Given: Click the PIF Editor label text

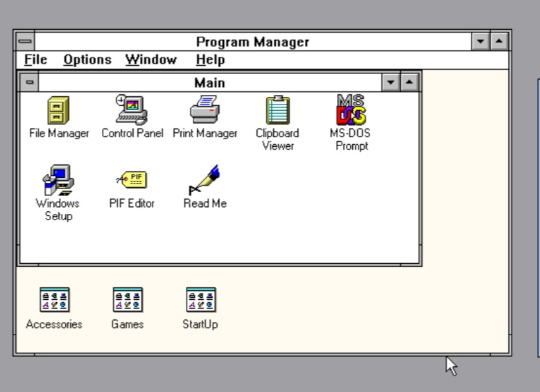Looking at the screenshot, I should coord(132,203).
